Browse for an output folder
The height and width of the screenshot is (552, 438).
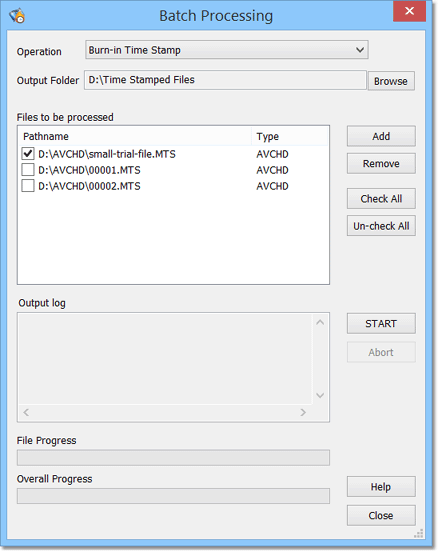click(391, 81)
